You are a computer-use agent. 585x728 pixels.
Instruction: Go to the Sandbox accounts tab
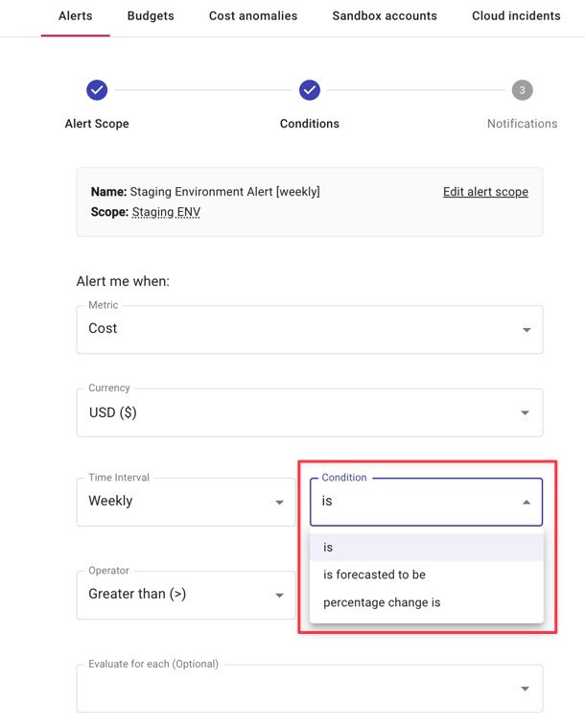pyautogui.click(x=385, y=16)
